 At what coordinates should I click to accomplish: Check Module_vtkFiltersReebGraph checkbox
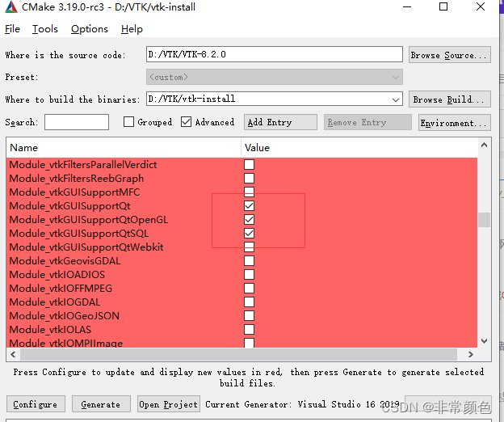click(x=249, y=178)
